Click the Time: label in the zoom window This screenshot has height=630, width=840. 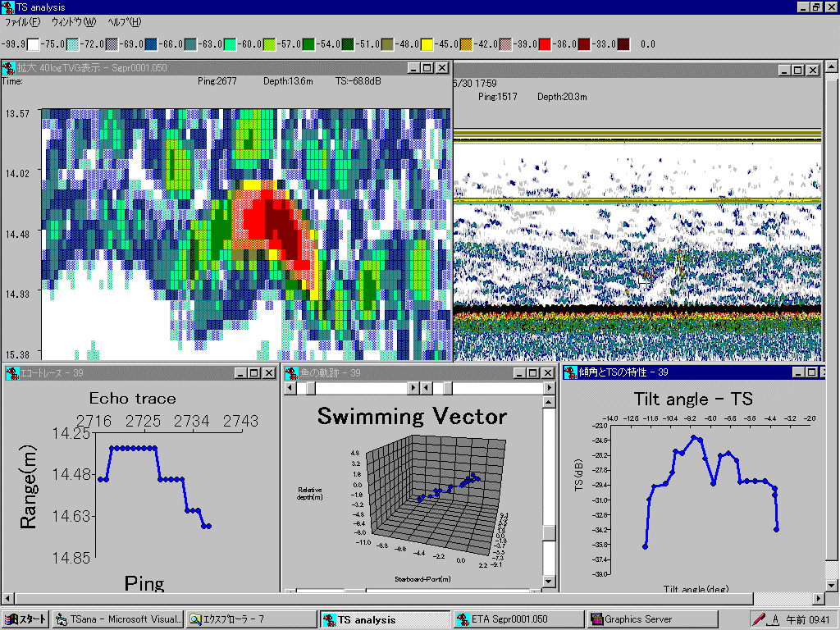coord(11,81)
